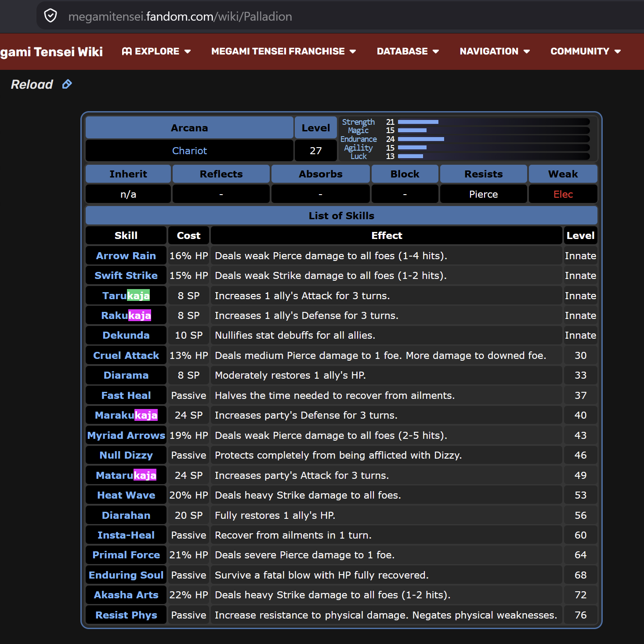Image resolution: width=644 pixels, height=644 pixels.
Task: Click the Absorbs column header
Action: (x=320, y=174)
